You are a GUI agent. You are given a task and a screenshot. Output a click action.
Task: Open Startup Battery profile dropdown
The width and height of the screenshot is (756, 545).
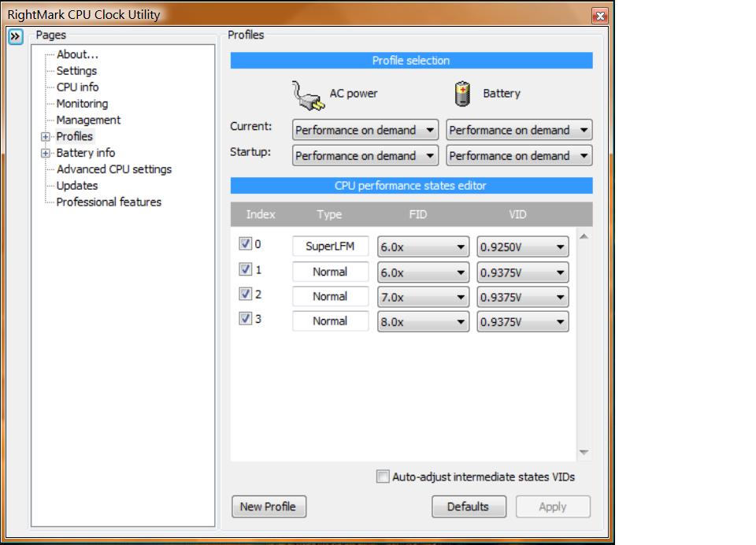[x=519, y=156]
